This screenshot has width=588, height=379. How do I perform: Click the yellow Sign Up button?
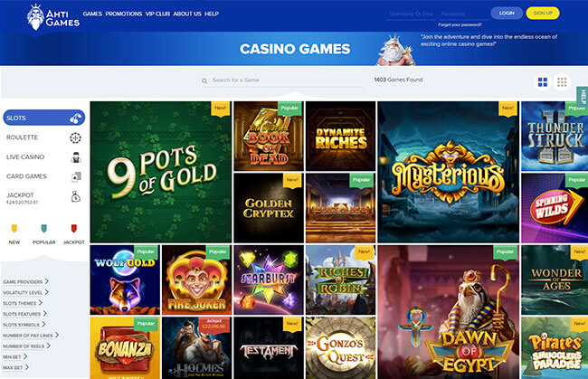(543, 14)
